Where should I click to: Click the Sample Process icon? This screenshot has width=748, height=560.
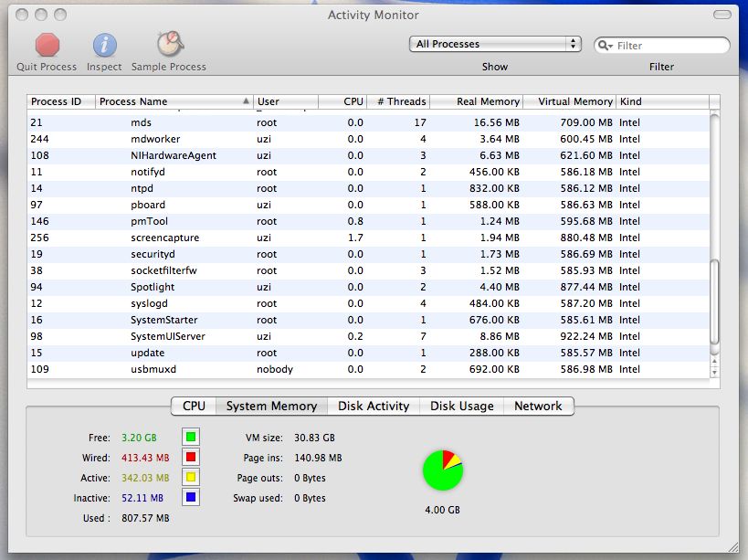(170, 44)
